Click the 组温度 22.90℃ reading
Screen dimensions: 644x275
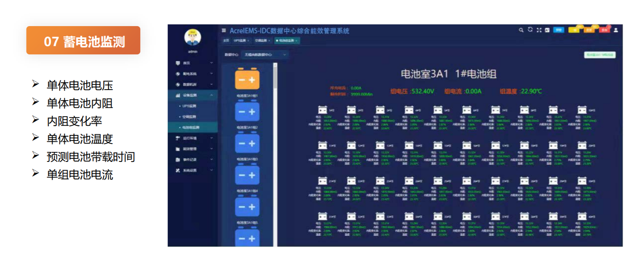(x=521, y=91)
